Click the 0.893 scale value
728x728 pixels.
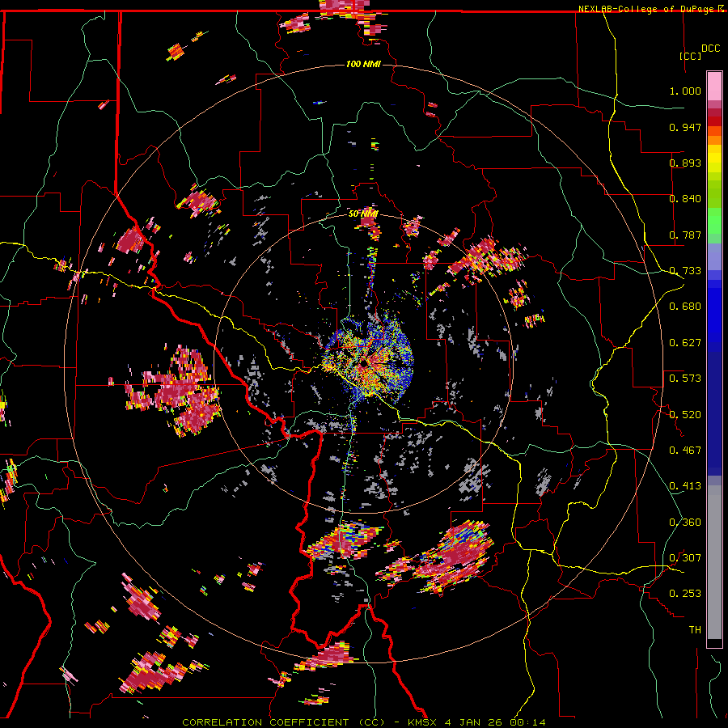[x=685, y=163]
